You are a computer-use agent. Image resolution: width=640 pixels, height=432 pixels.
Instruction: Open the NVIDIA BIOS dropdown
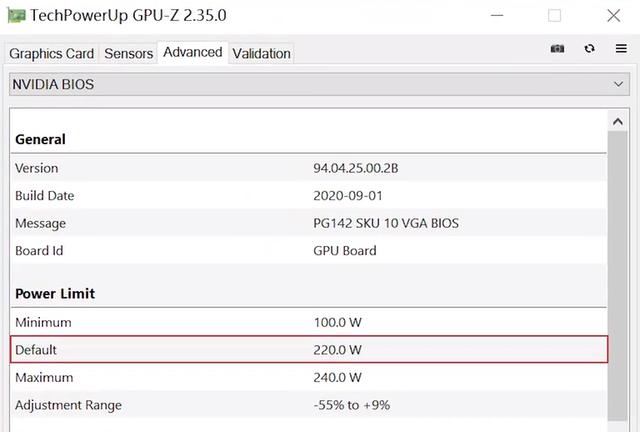tap(319, 85)
